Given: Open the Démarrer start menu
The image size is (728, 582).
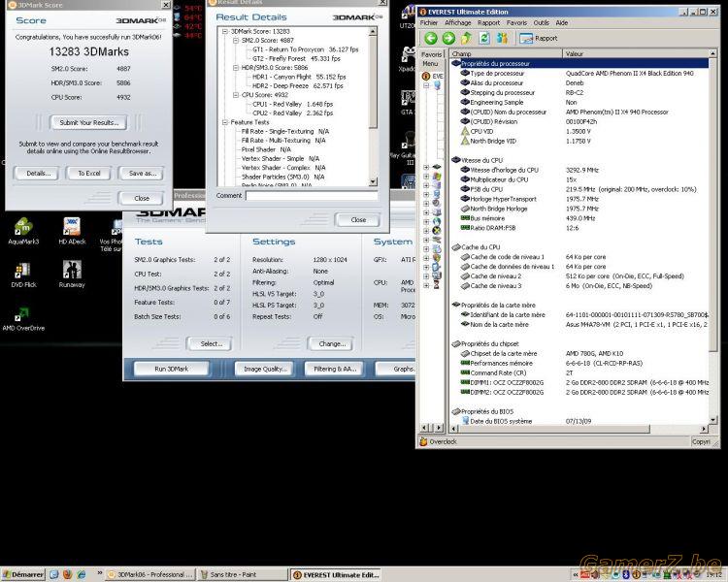Looking at the screenshot, I should tap(22, 574).
